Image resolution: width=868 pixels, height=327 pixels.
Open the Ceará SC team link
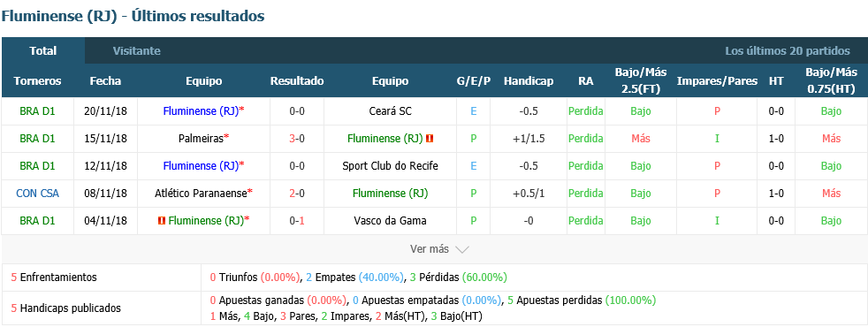[391, 111]
